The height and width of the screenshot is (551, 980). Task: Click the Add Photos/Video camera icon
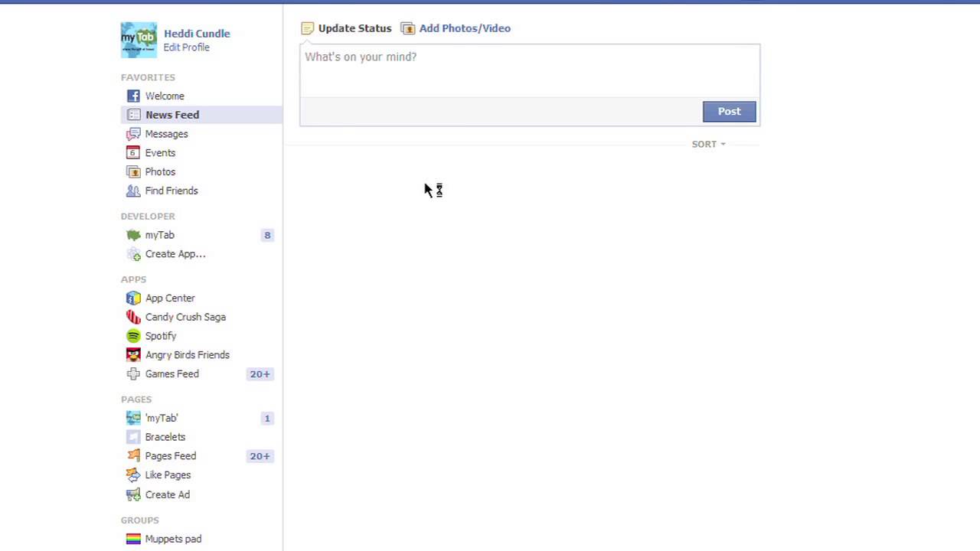point(408,28)
